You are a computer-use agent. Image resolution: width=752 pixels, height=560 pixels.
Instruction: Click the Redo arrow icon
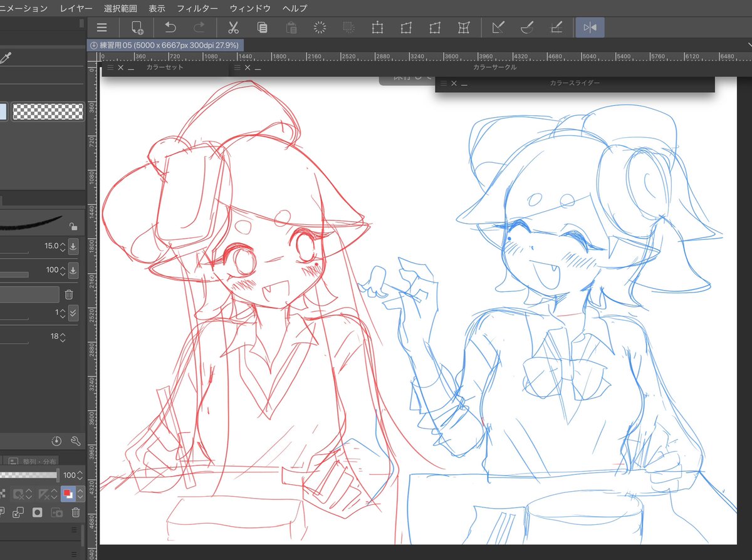click(199, 27)
